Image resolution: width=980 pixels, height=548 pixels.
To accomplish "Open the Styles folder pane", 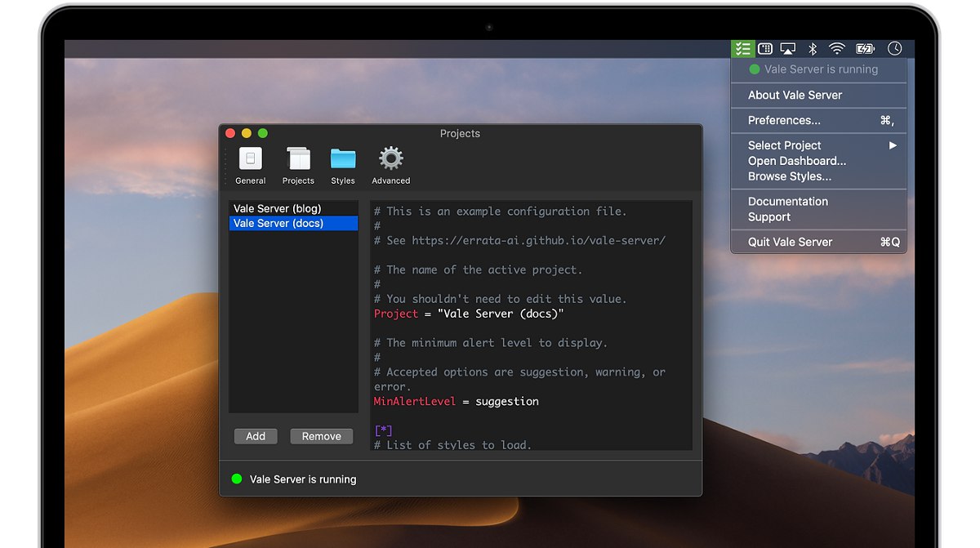I will pyautogui.click(x=343, y=166).
